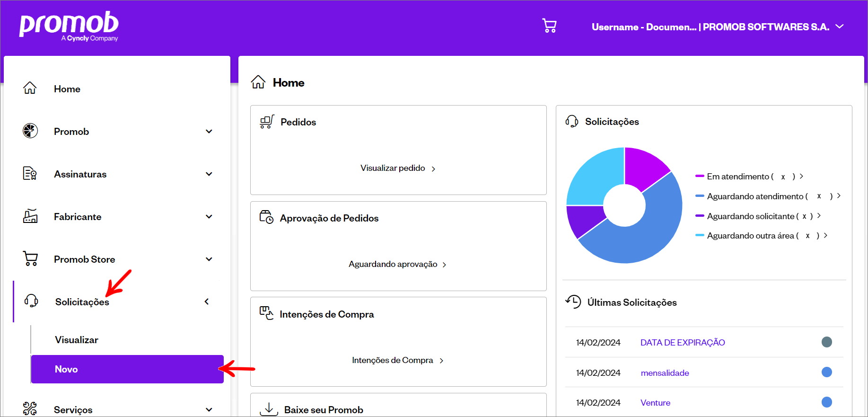
Task: Click the username and company text
Action: tap(710, 27)
